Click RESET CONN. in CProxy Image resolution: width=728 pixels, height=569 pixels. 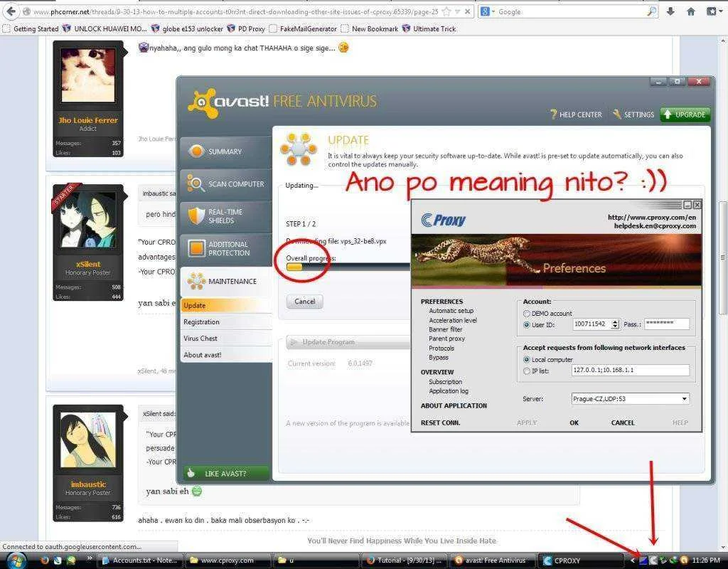click(440, 422)
